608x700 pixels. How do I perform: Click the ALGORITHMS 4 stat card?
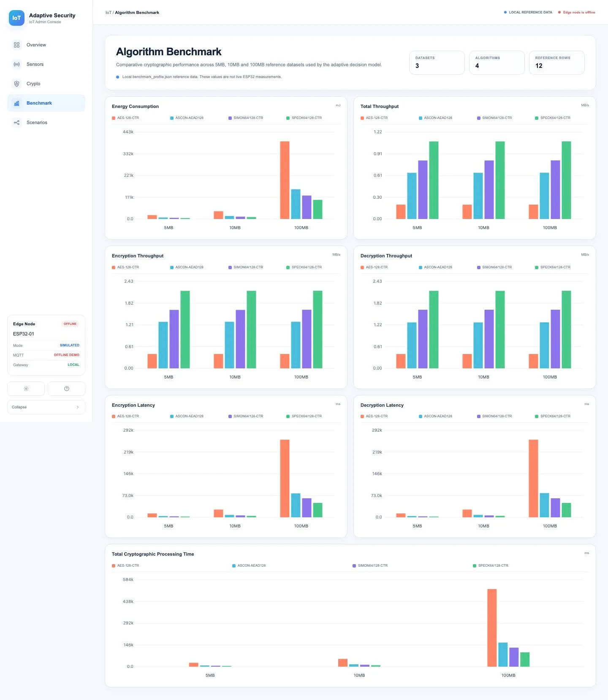(x=497, y=62)
